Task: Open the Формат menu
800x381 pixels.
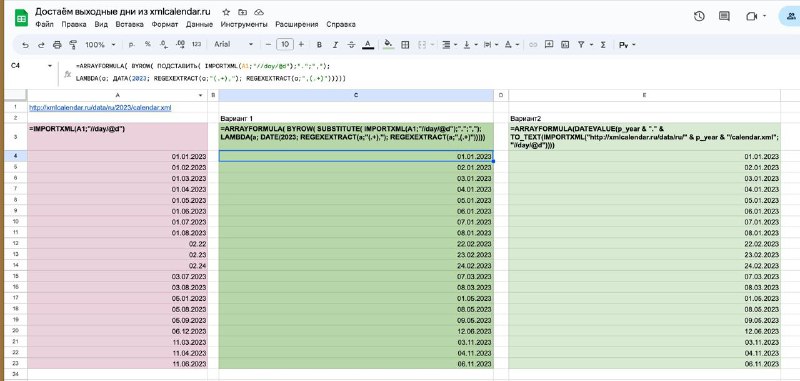Action: coord(165,24)
